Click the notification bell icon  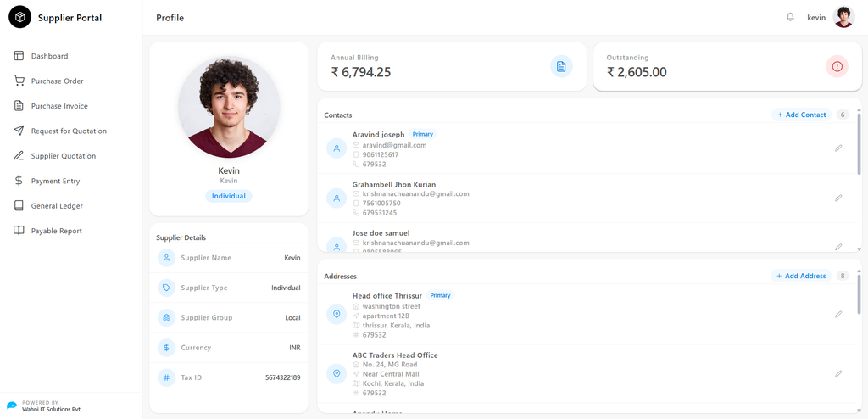coord(790,17)
